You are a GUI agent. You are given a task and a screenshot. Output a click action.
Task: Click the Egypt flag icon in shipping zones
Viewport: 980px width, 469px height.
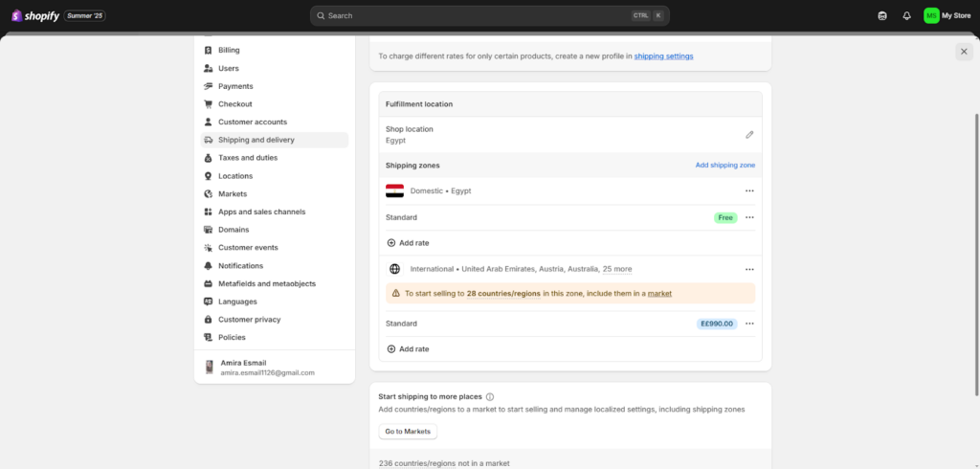(394, 190)
